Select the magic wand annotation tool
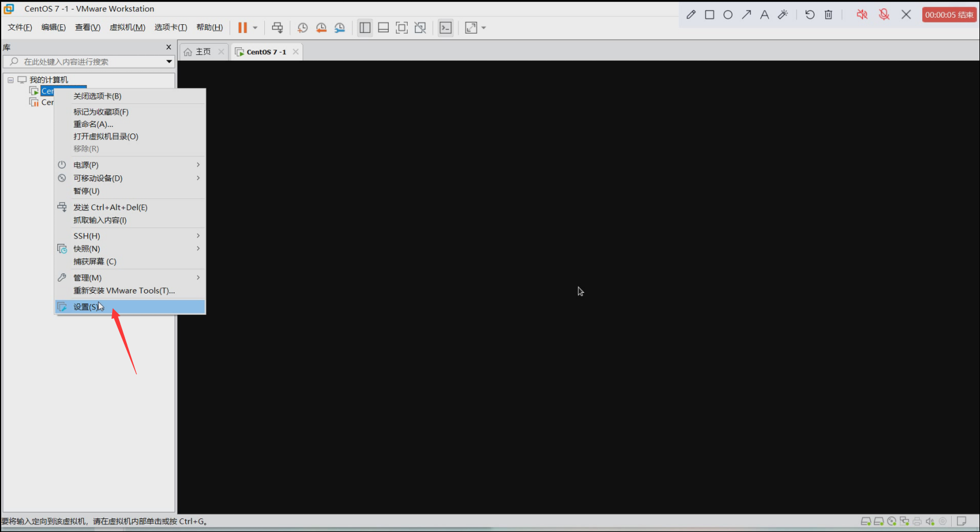The image size is (980, 532). click(783, 15)
